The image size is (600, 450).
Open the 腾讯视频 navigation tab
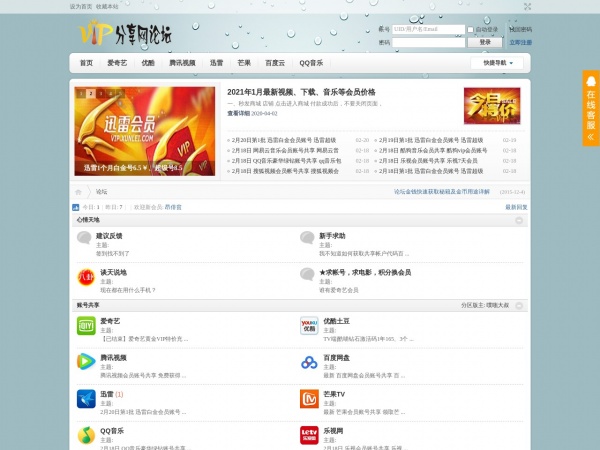pos(183,63)
